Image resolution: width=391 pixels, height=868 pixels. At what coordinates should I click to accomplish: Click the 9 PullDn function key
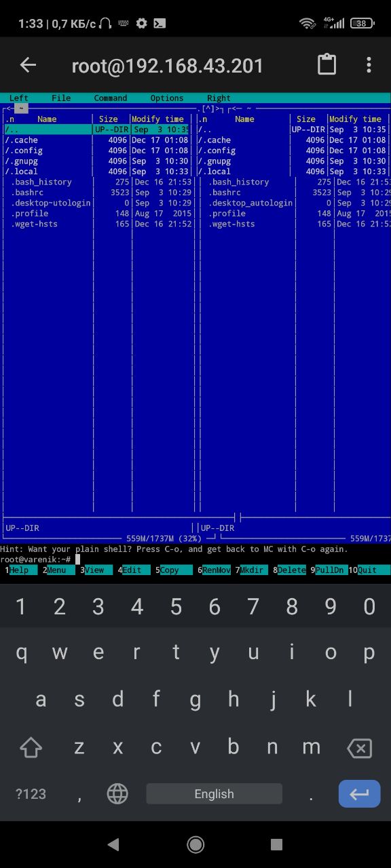[329, 570]
